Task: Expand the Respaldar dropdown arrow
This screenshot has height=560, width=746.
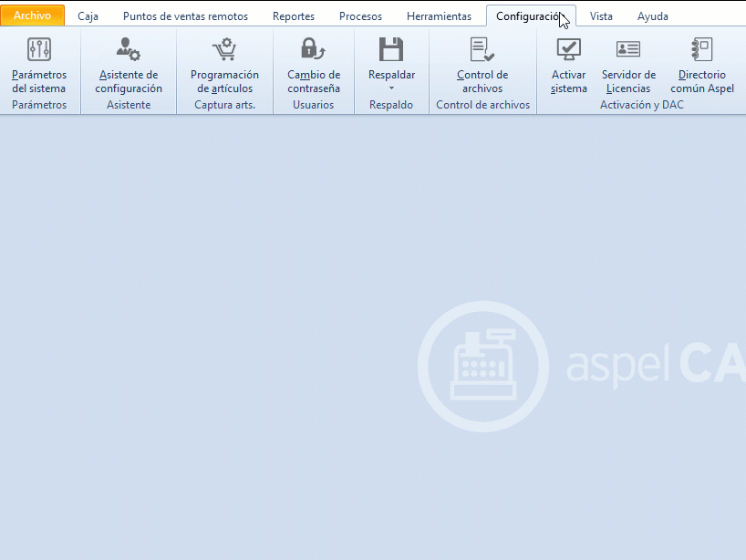Action: 391,88
